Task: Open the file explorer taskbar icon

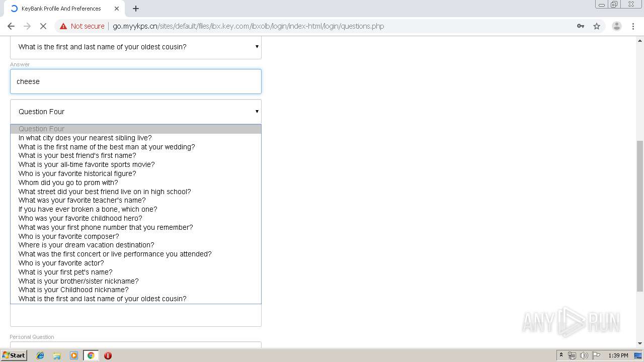Action: click(57, 355)
